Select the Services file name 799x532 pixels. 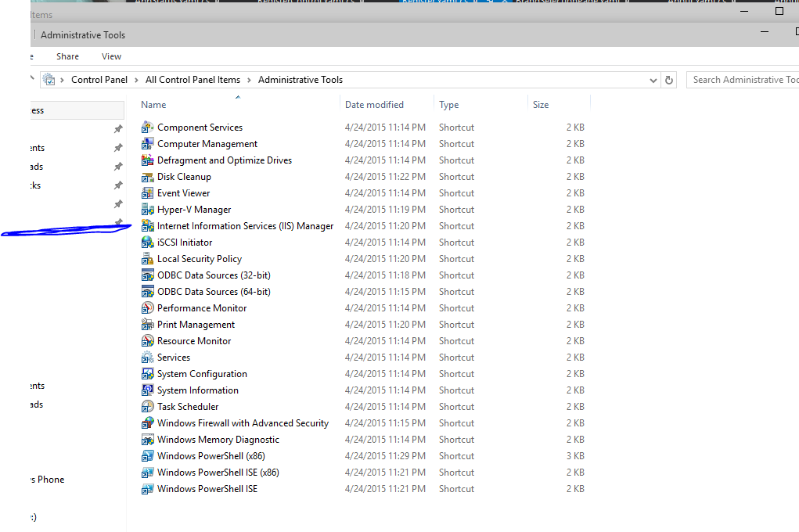pos(174,358)
